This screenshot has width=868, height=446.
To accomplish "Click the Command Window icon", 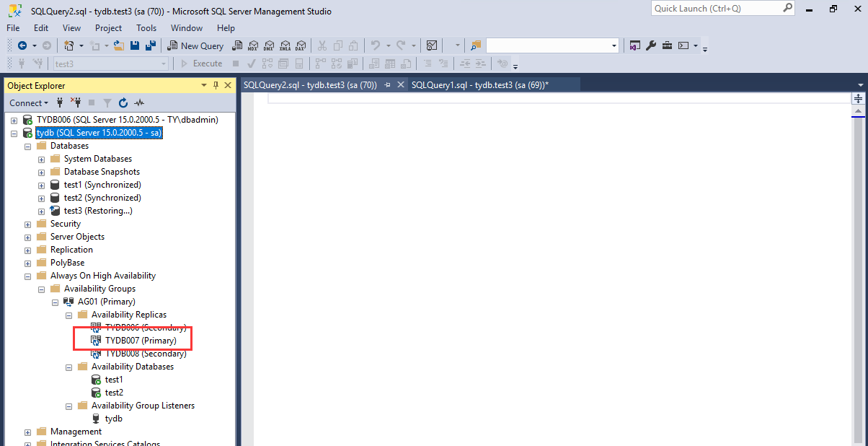I will click(x=683, y=45).
